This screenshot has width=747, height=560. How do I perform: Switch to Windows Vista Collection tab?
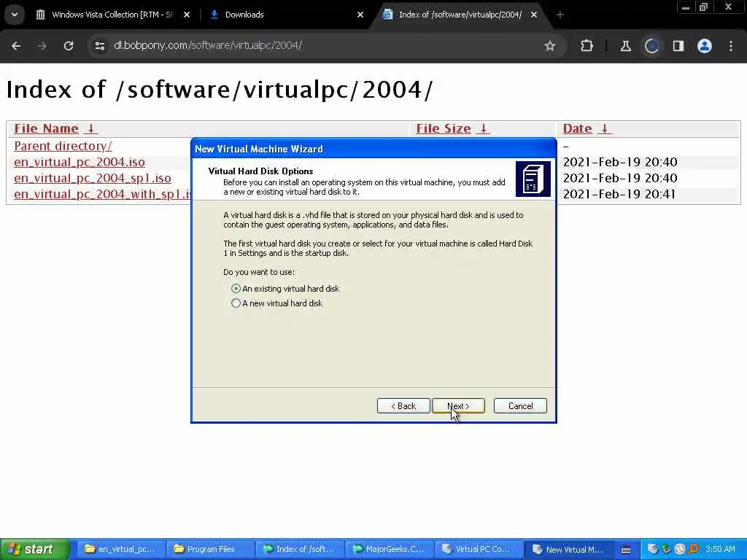pyautogui.click(x=112, y=15)
